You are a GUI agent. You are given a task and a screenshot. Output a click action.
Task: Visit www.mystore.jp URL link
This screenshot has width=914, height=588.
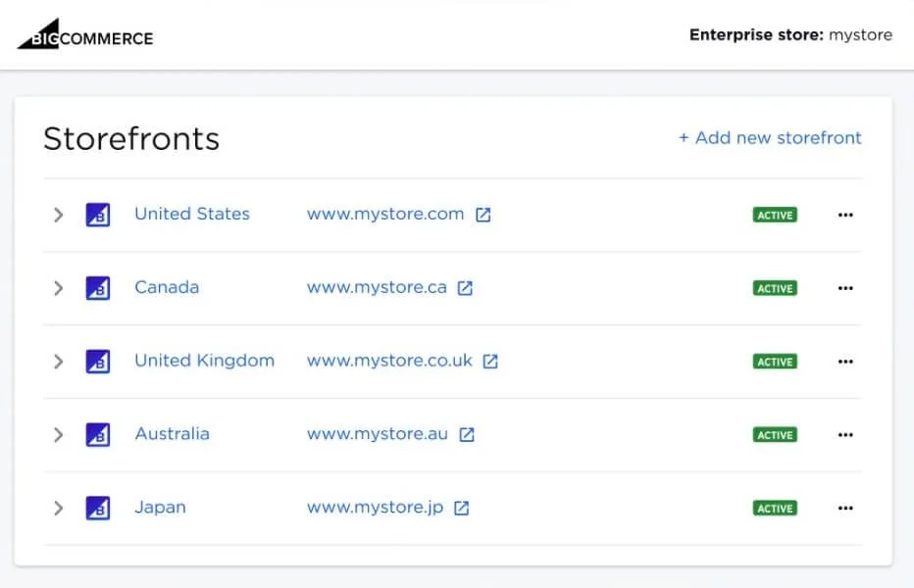[x=375, y=509]
